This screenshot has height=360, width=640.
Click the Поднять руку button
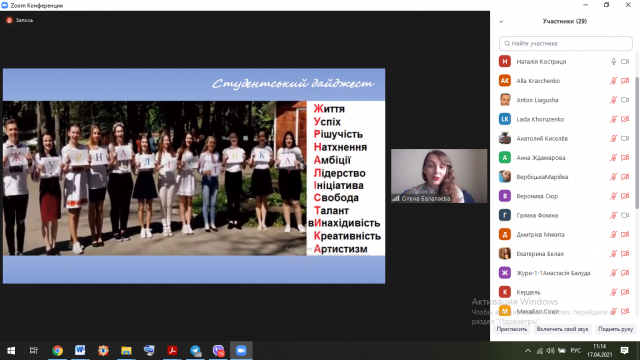(x=615, y=329)
